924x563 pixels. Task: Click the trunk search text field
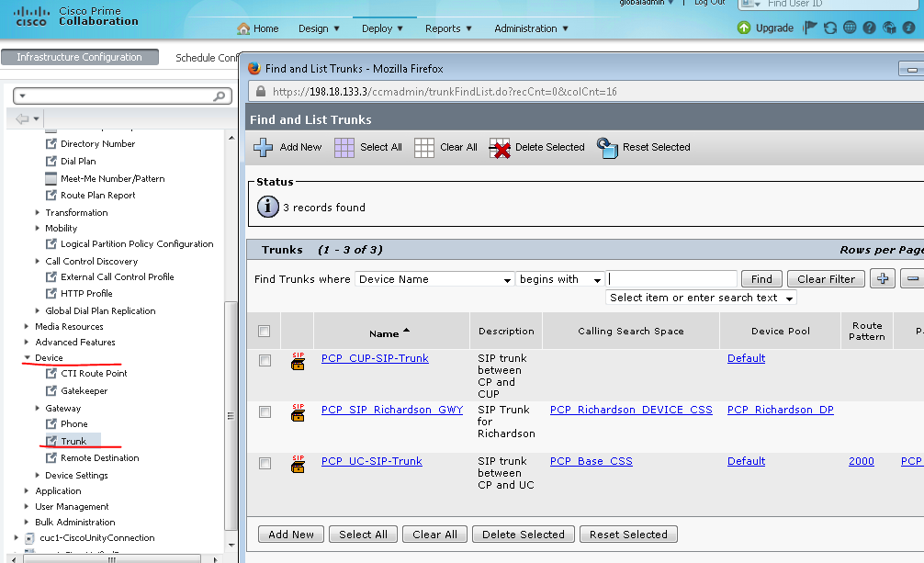pyautogui.click(x=671, y=279)
